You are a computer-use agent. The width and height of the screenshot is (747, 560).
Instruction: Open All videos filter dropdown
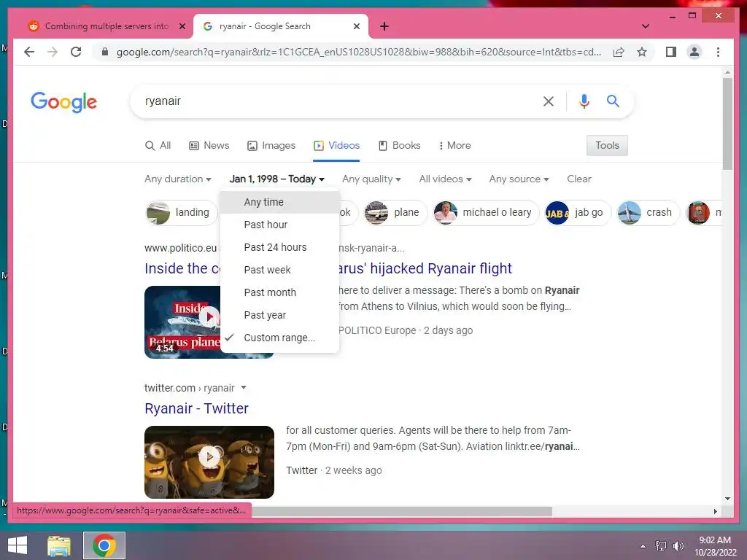point(445,179)
